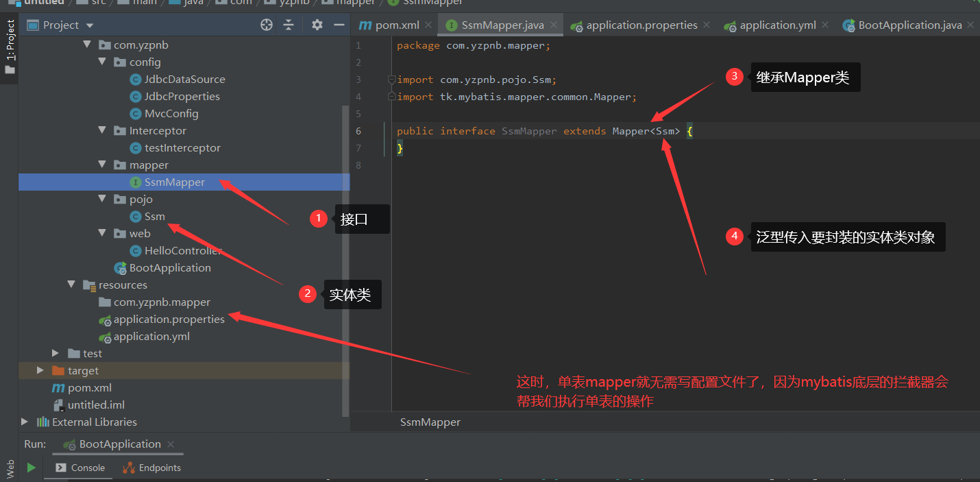Click the locate/scroll-from-source target icon

coord(267,25)
